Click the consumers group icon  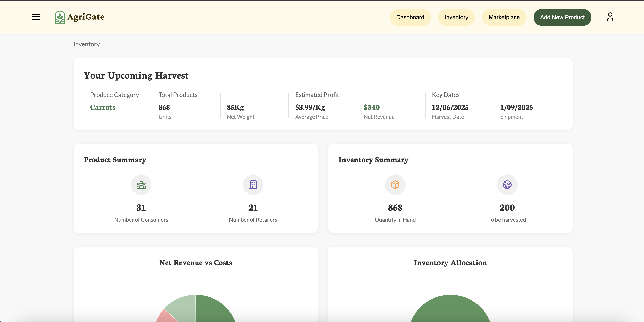pos(141,185)
